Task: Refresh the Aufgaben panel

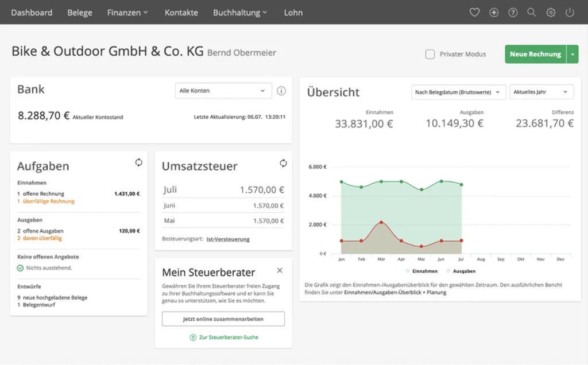Action: click(138, 162)
